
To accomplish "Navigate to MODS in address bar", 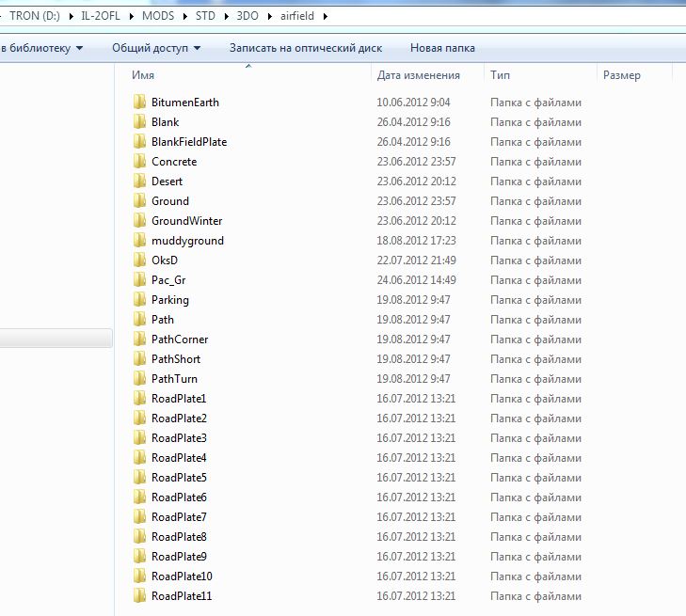I will click(158, 16).
